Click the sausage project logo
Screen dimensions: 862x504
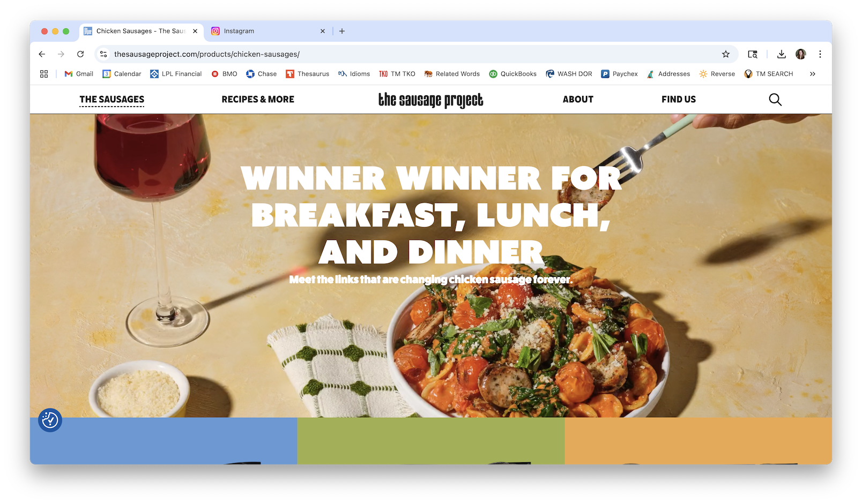tap(431, 100)
